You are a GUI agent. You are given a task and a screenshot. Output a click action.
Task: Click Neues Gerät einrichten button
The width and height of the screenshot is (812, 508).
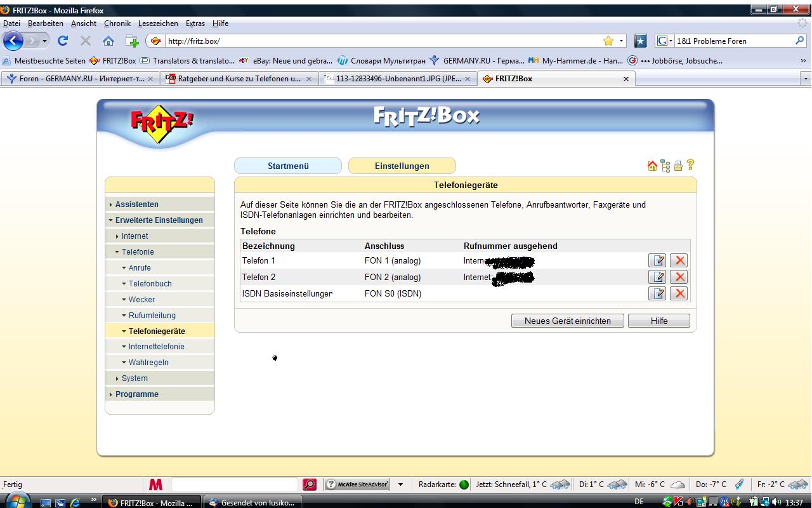coord(567,321)
